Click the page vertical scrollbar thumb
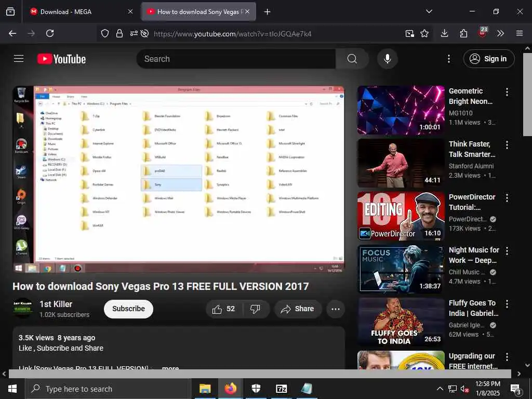Viewport: 532px width, 399px height. coord(527,95)
